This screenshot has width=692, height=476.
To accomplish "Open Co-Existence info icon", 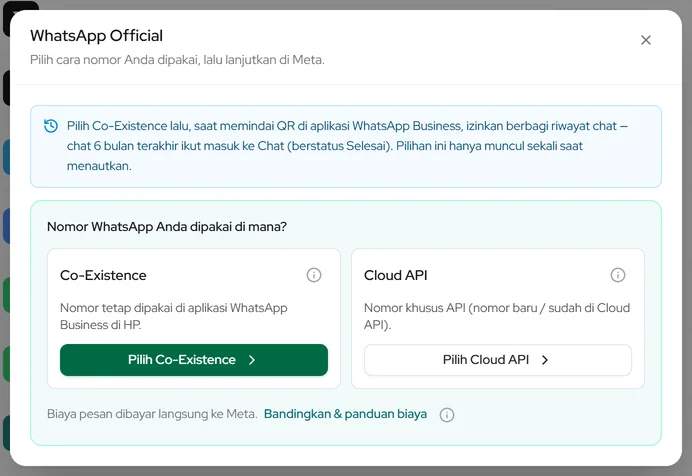I will point(314,275).
